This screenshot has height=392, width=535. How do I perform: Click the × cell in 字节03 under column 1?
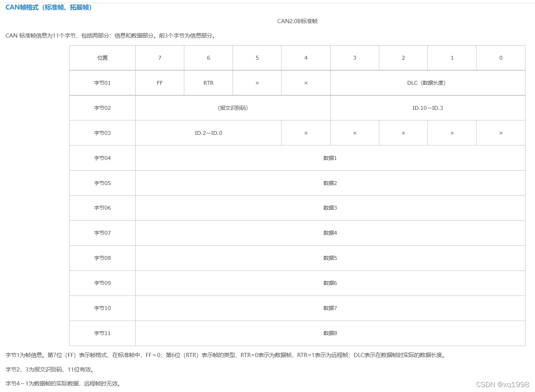point(452,133)
